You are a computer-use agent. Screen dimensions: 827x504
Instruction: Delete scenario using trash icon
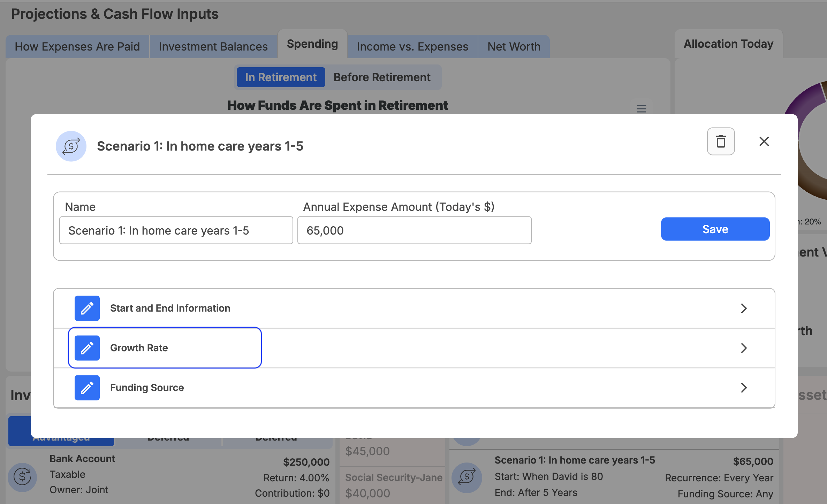(x=721, y=142)
